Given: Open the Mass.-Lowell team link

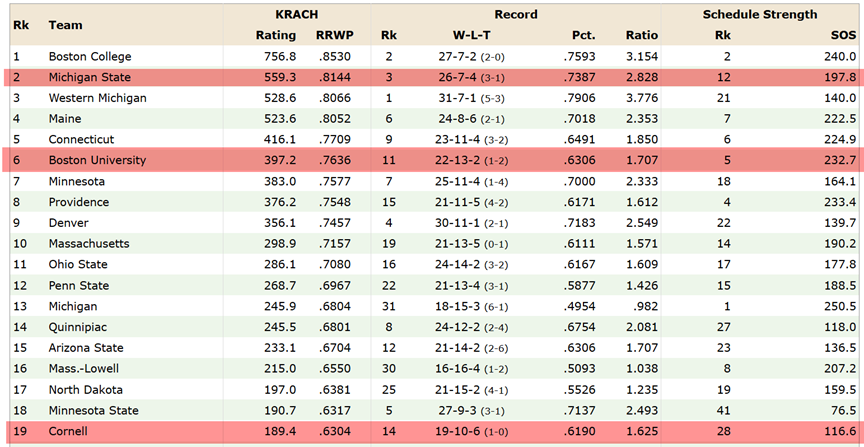Looking at the screenshot, I should point(84,369).
